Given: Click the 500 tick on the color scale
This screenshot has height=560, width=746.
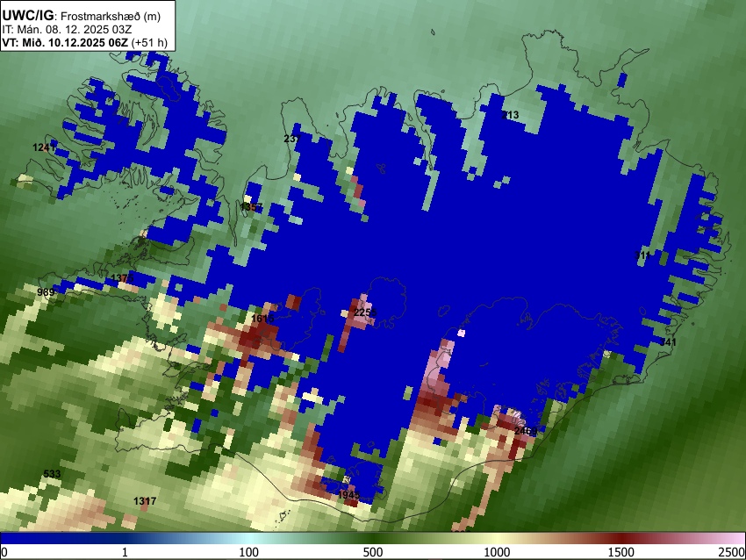Looking at the screenshot, I should coord(373,552).
